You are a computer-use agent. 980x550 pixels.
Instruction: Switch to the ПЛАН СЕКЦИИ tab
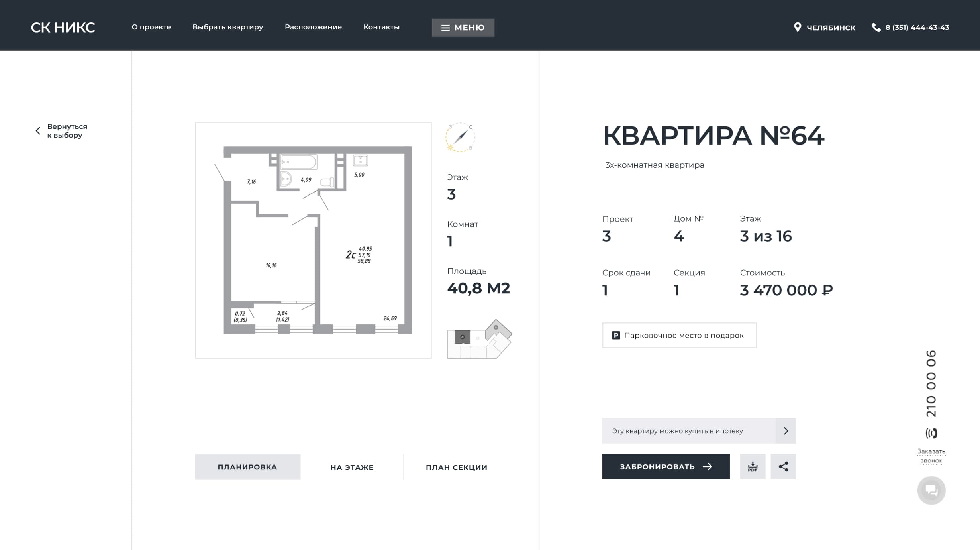point(456,467)
